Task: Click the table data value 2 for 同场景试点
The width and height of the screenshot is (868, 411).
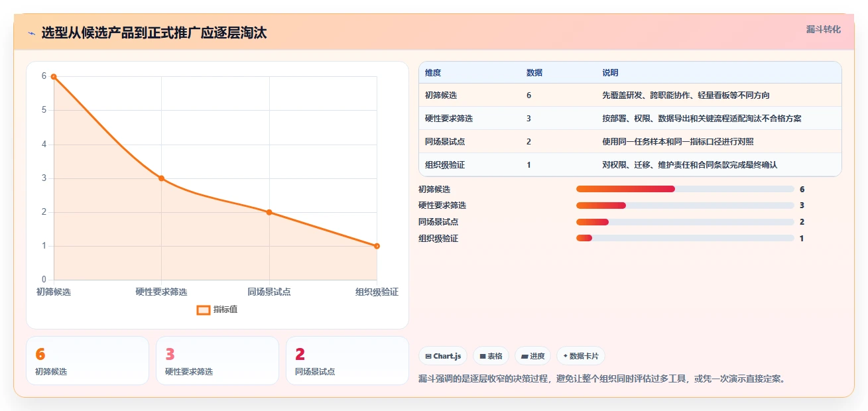Action: click(528, 142)
